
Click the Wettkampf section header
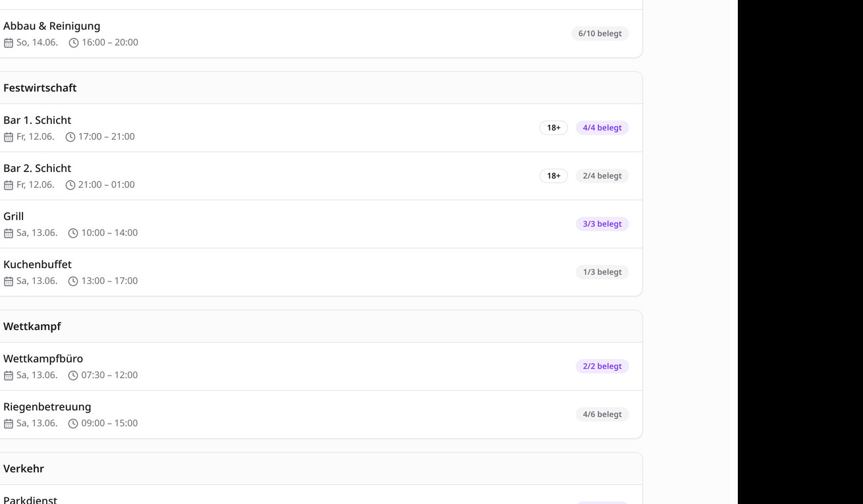coord(32,326)
